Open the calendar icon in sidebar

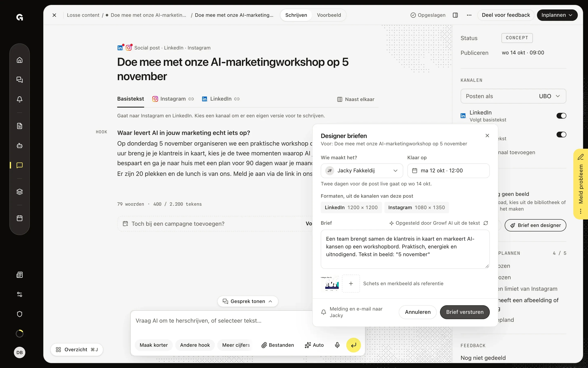19,218
